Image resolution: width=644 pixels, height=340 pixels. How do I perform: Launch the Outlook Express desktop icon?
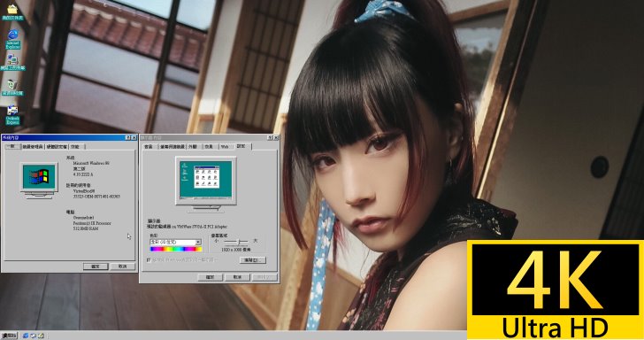[12, 114]
